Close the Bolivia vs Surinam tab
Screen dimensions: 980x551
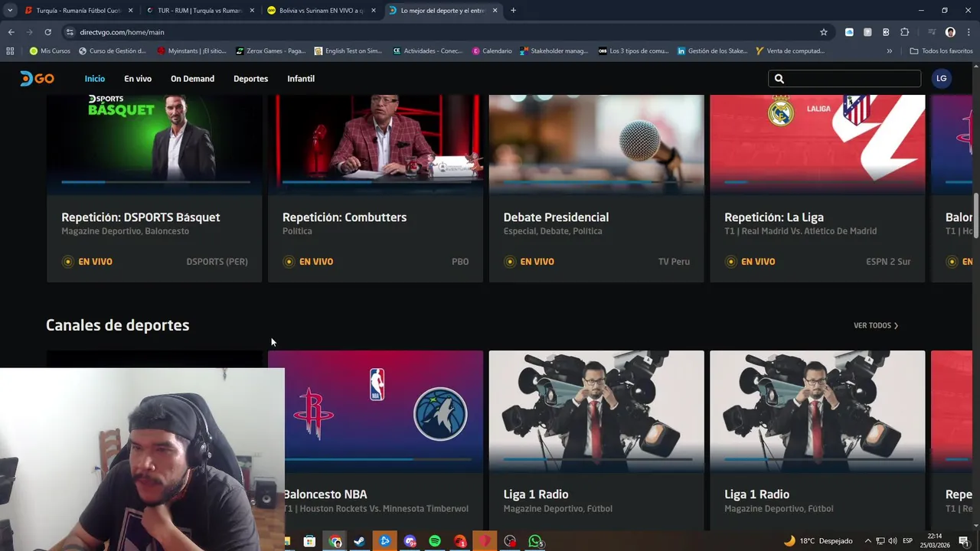(373, 11)
